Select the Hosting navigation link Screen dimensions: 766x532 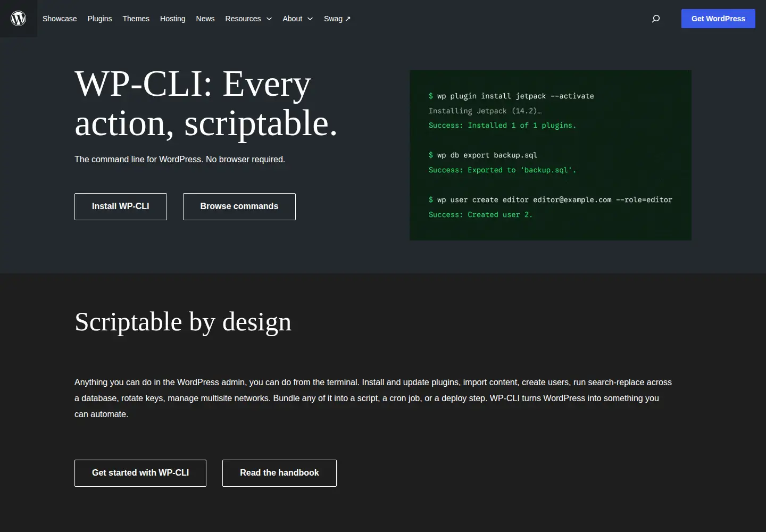tap(172, 19)
